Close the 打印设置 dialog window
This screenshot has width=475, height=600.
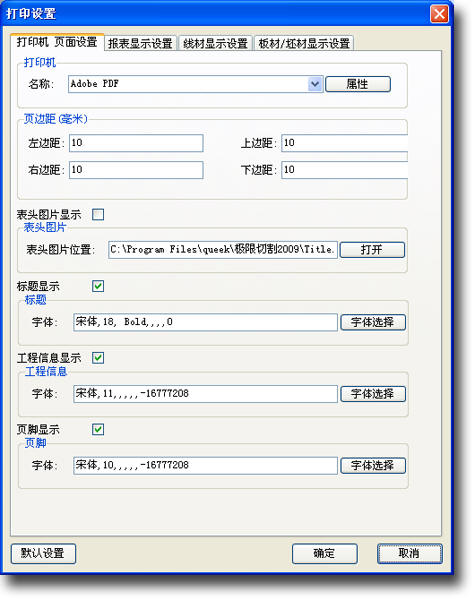[x=439, y=14]
